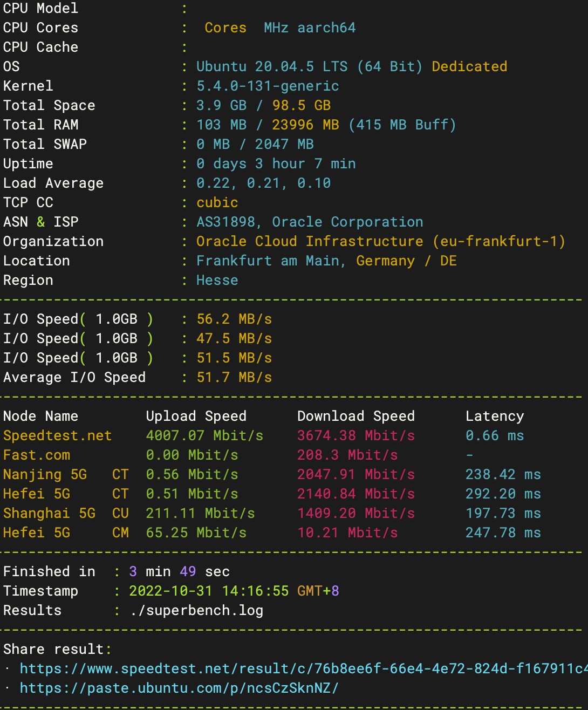Click the ./superbench.log results path

196,611
